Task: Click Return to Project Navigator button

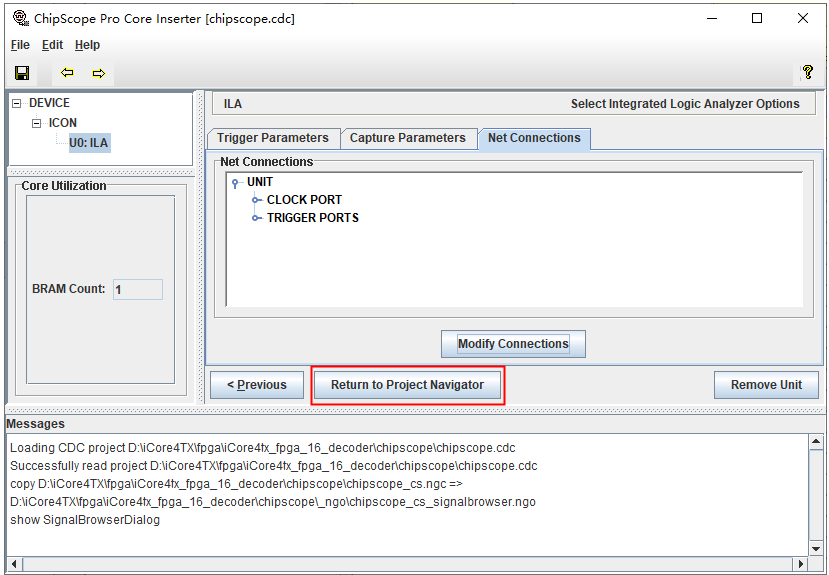Action: tap(407, 385)
